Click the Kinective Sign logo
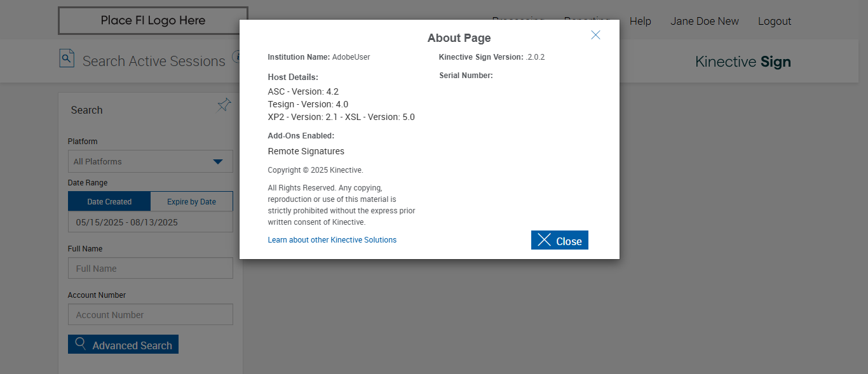This screenshot has height=374, width=868. [743, 62]
